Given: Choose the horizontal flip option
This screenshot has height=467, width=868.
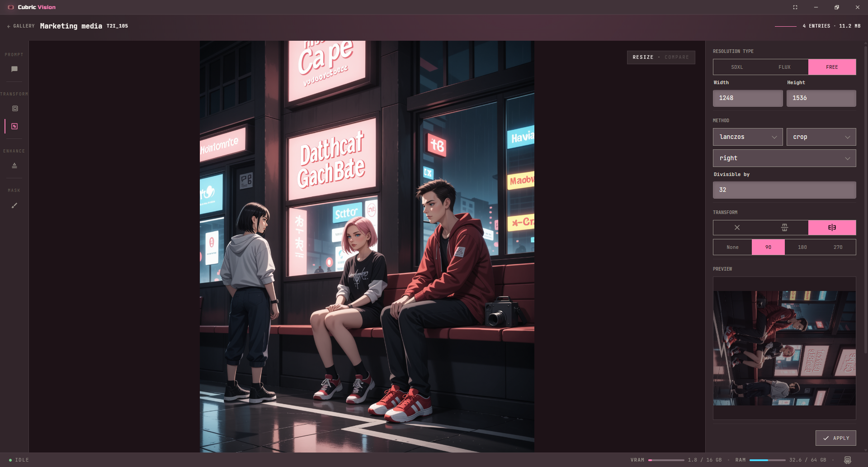Looking at the screenshot, I should tap(832, 228).
